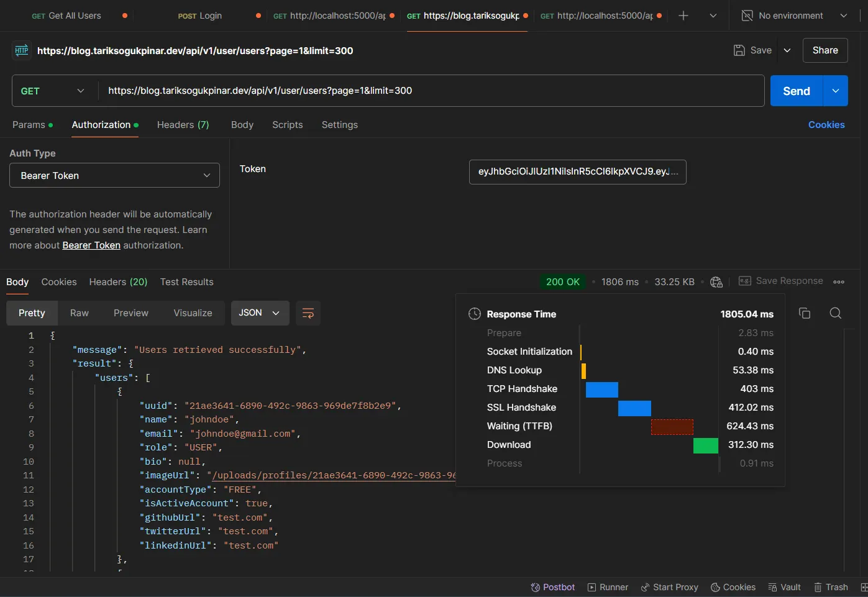
Task: Open the imageUrl /uploads/profiles link in the response
Action: point(335,475)
